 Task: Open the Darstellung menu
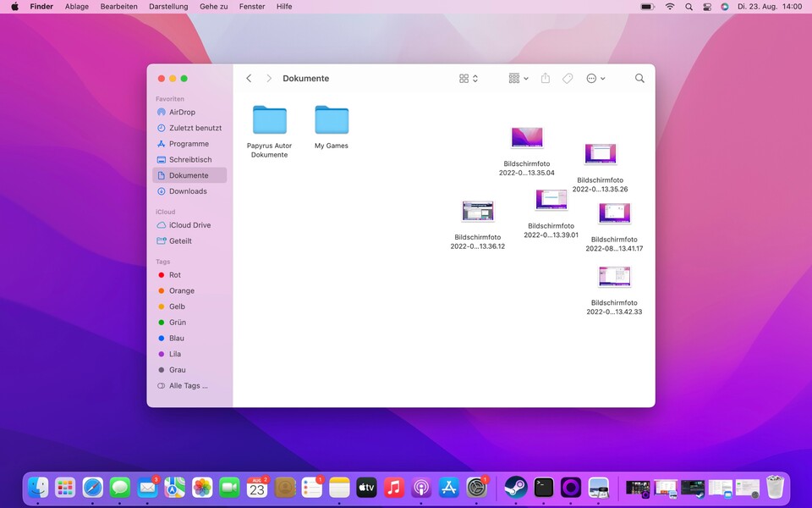point(168,6)
